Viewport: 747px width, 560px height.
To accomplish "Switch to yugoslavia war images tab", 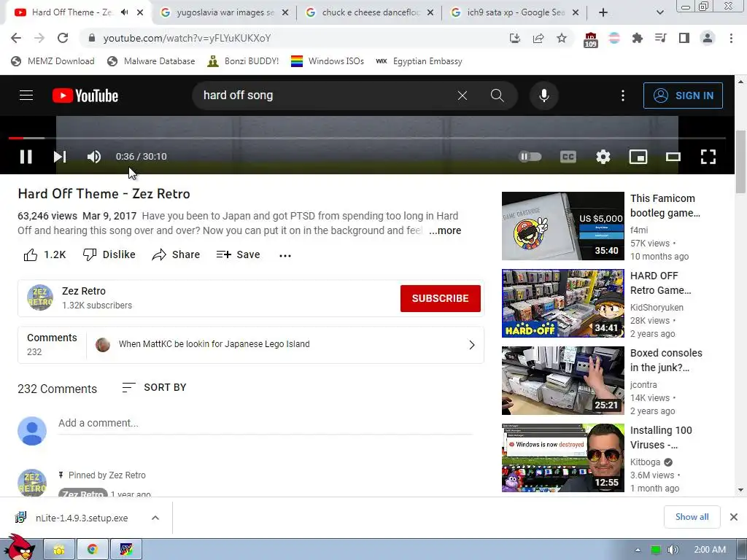I will 225,12.
